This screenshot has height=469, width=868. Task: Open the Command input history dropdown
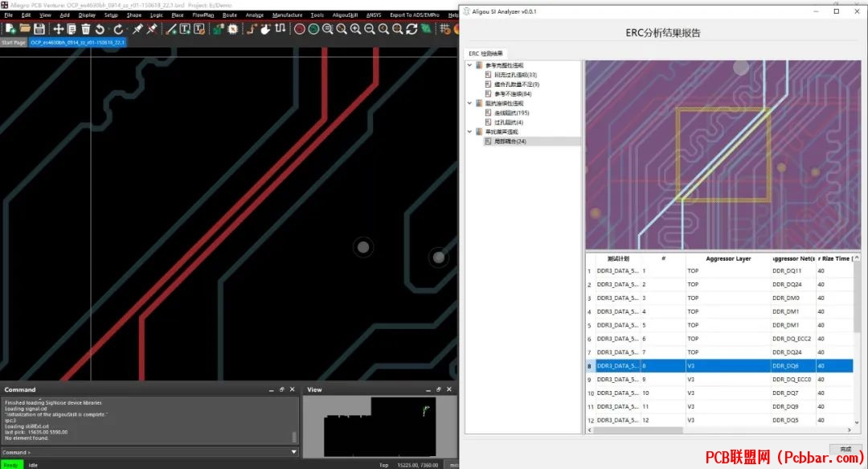pyautogui.click(x=294, y=452)
